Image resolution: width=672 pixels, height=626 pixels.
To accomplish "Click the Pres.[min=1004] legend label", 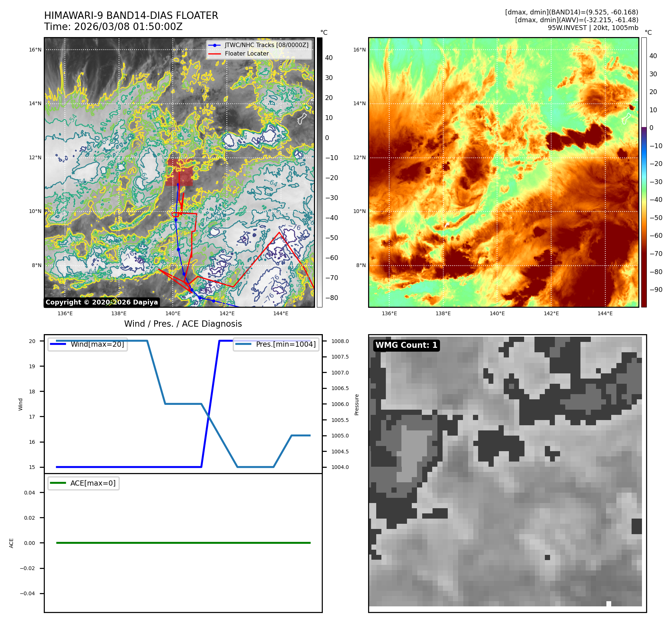I will 285,344.
